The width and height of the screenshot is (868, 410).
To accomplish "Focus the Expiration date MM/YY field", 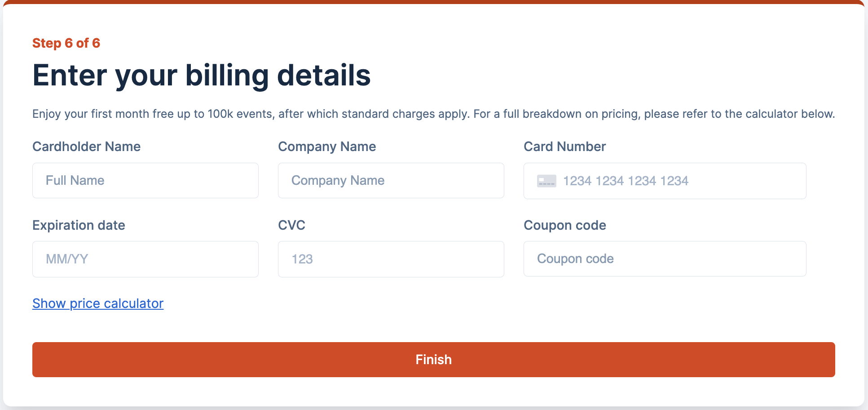I will [145, 259].
